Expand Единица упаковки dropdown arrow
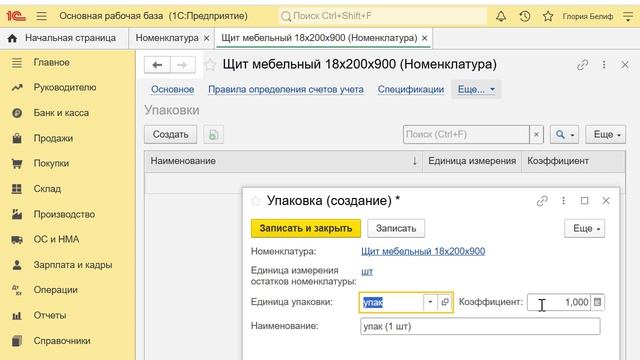Image resolution: width=640 pixels, height=360 pixels. coord(430,302)
